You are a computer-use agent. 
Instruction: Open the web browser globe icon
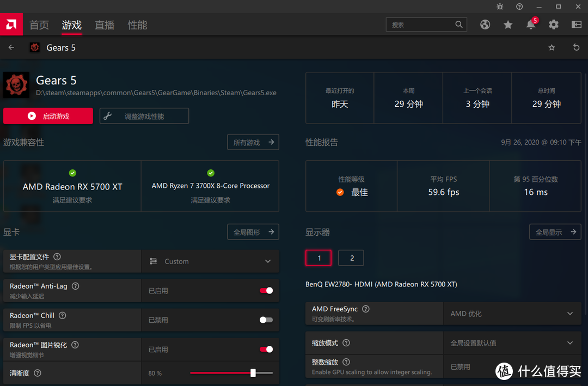pyautogui.click(x=485, y=24)
